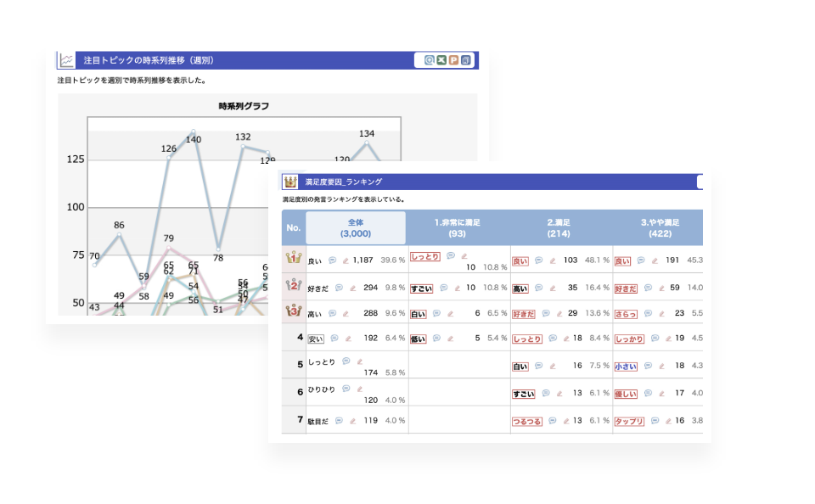This screenshot has width=815, height=504.
Task: Open comments for つるつる in 2.満足 column
Action: click(553, 420)
